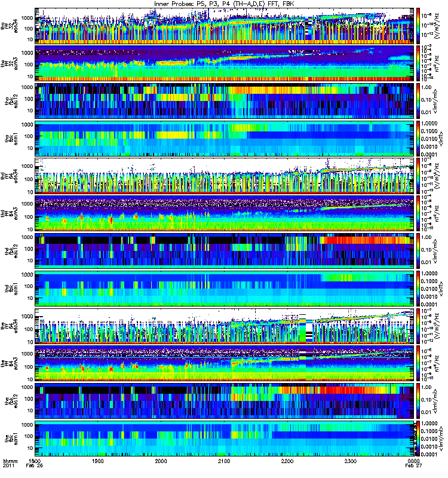Viewport: 448px width, 478px height.
Task: Click the 'tha fff 32 scm3' y-axis label
Action: pos(10,63)
